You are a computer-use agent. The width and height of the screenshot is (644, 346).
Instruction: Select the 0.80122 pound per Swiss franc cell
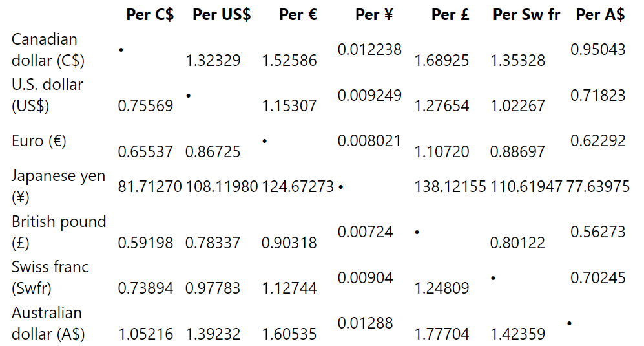pyautogui.click(x=517, y=243)
